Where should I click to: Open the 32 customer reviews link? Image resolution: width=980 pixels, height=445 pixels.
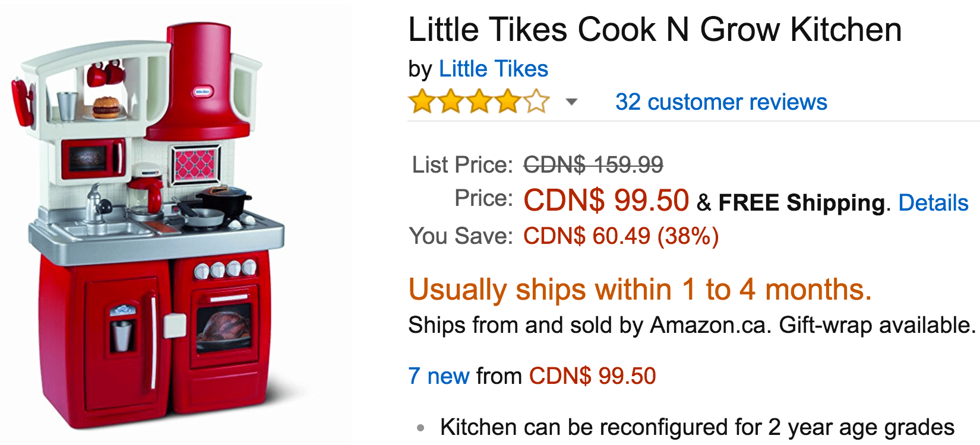(x=721, y=102)
